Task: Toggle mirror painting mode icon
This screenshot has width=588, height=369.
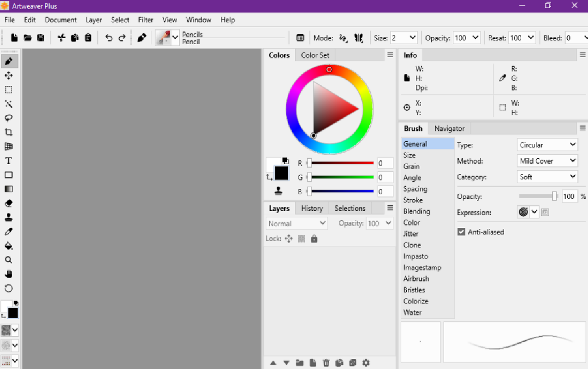Action: [359, 38]
